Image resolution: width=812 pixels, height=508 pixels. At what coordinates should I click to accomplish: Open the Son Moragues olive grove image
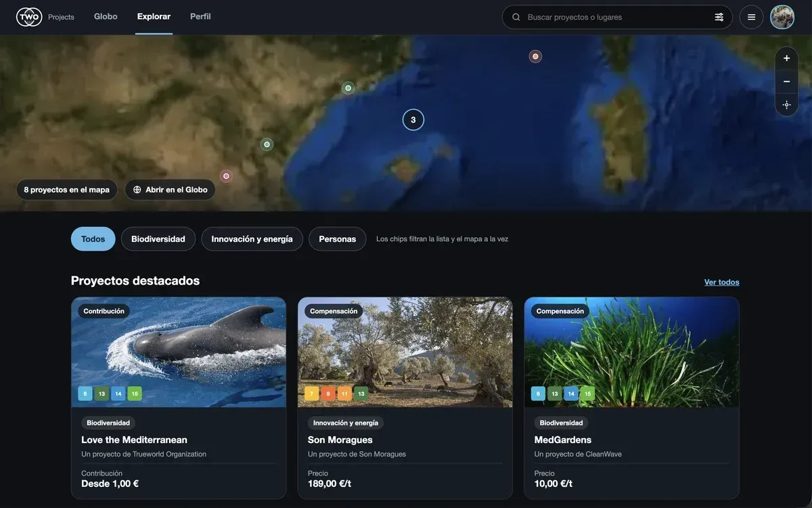[405, 352]
